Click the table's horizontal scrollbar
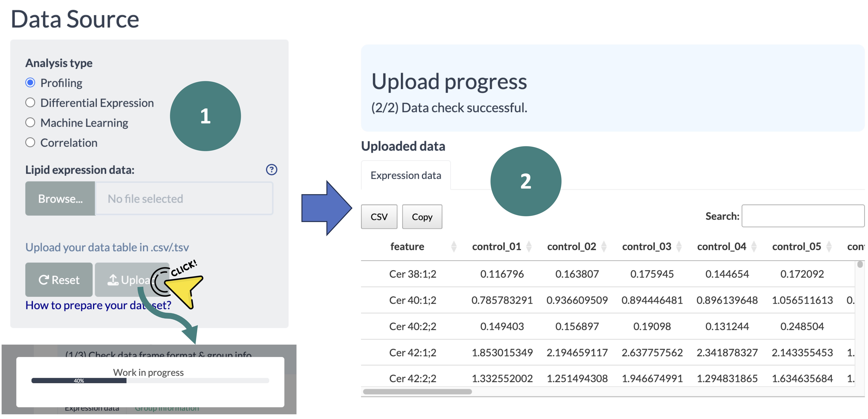868x419 pixels. tap(417, 391)
